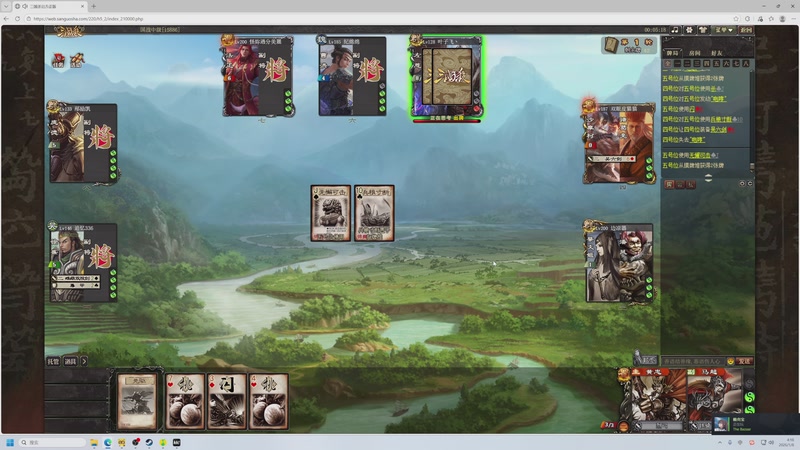Click the seat six 魏 general portrait
This screenshot has height=450, width=800.
(352, 76)
